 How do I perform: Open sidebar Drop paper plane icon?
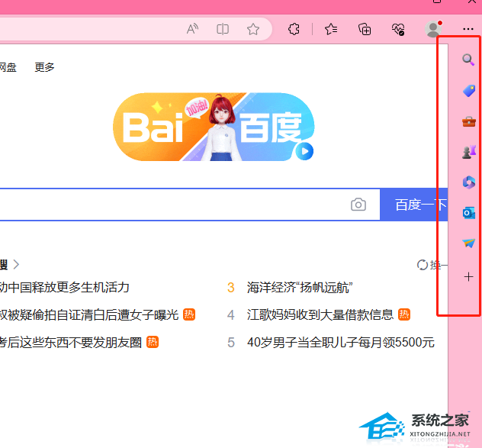pyautogui.click(x=469, y=243)
